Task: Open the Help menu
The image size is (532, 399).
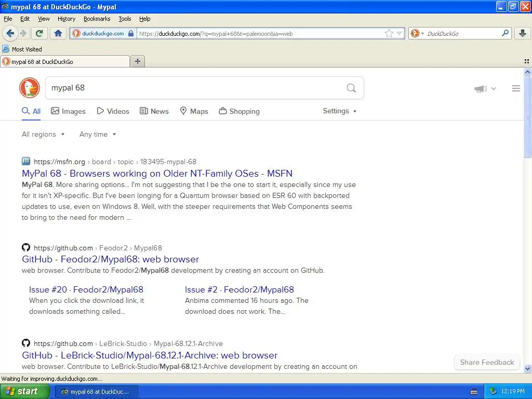Action: (x=144, y=19)
